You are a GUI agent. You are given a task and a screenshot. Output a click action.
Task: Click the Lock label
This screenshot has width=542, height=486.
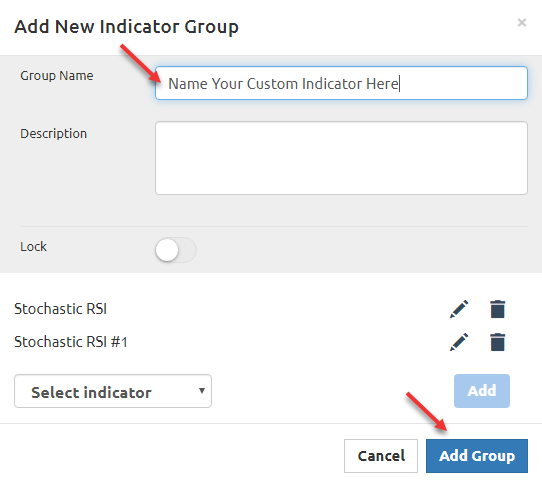click(x=33, y=246)
